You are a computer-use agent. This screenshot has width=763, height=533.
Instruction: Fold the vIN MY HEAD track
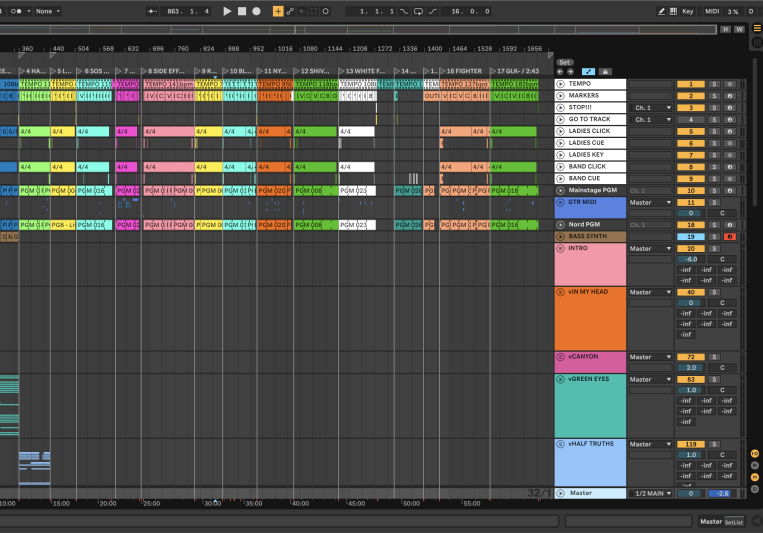[560, 292]
